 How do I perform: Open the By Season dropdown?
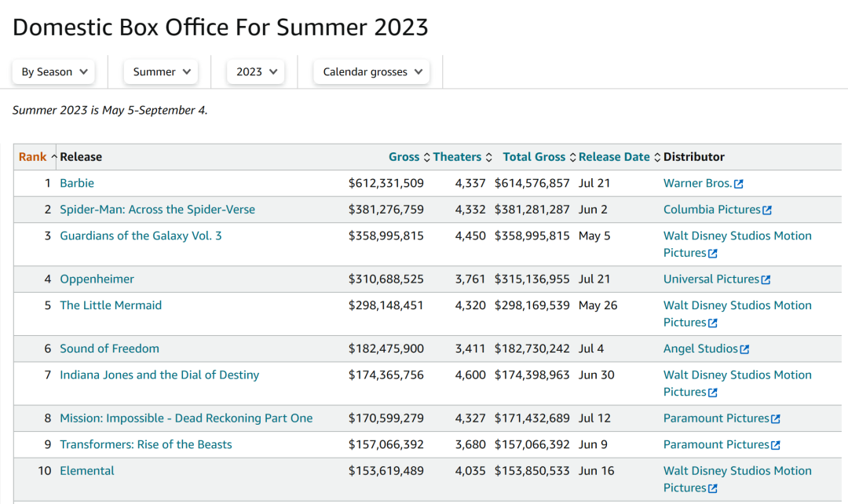(53, 71)
